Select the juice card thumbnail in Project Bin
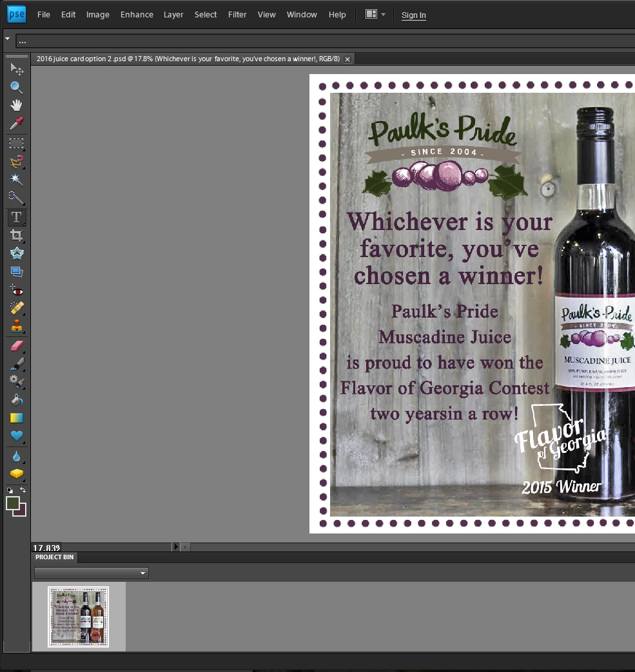The image size is (635, 672). (79, 617)
